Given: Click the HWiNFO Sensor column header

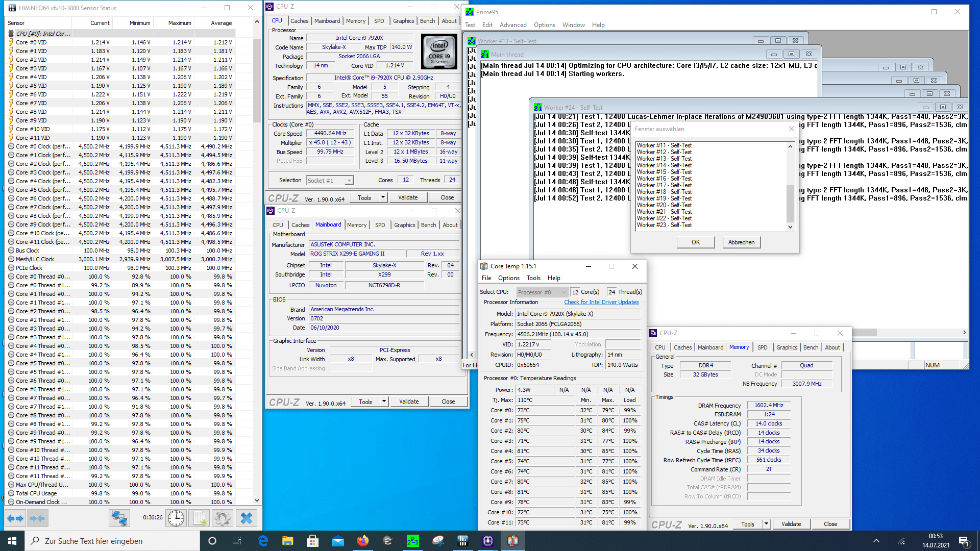Looking at the screenshot, I should click(38, 23).
